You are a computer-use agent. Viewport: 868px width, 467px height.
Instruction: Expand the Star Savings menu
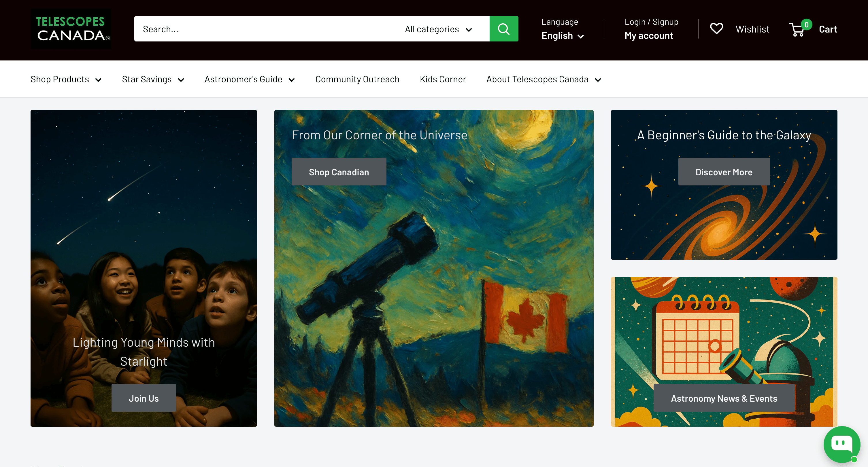click(153, 79)
